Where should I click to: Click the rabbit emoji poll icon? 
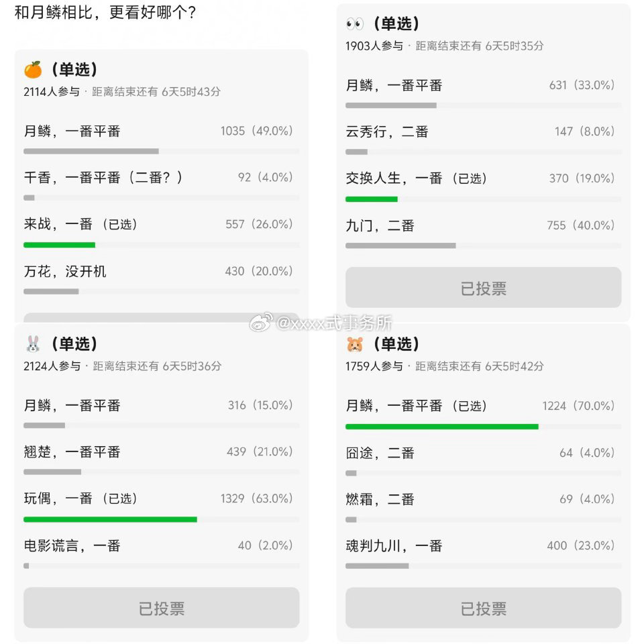pos(33,344)
